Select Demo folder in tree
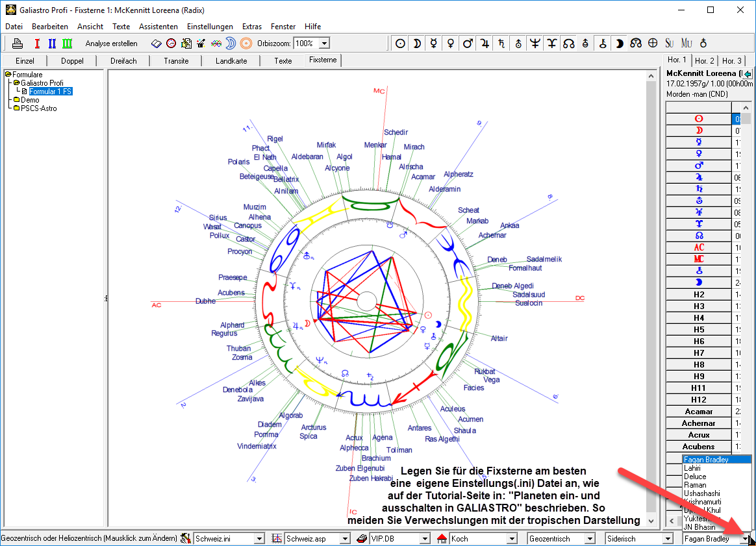 (x=30, y=100)
